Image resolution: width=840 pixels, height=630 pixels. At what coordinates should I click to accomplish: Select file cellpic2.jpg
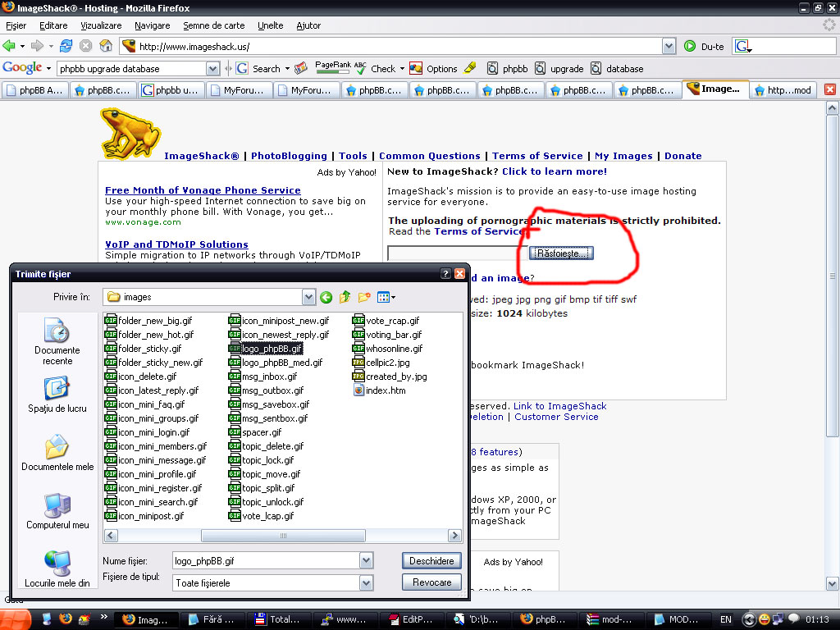coord(381,363)
